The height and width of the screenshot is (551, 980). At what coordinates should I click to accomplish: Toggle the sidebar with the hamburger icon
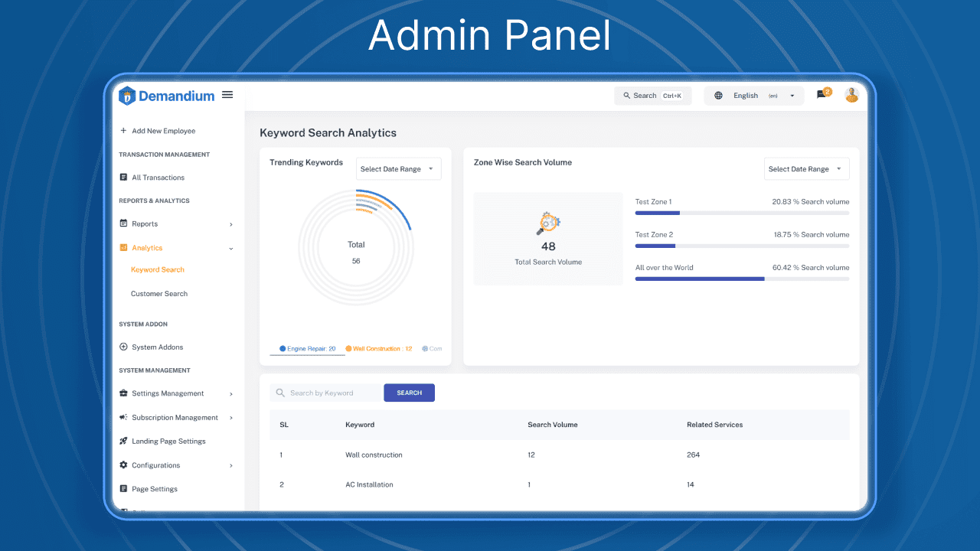point(227,94)
